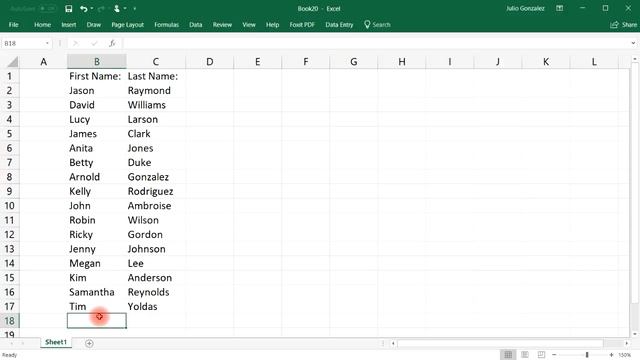Click the Search lightbulb box
Viewport: 640px width, 360px height.
(377, 25)
